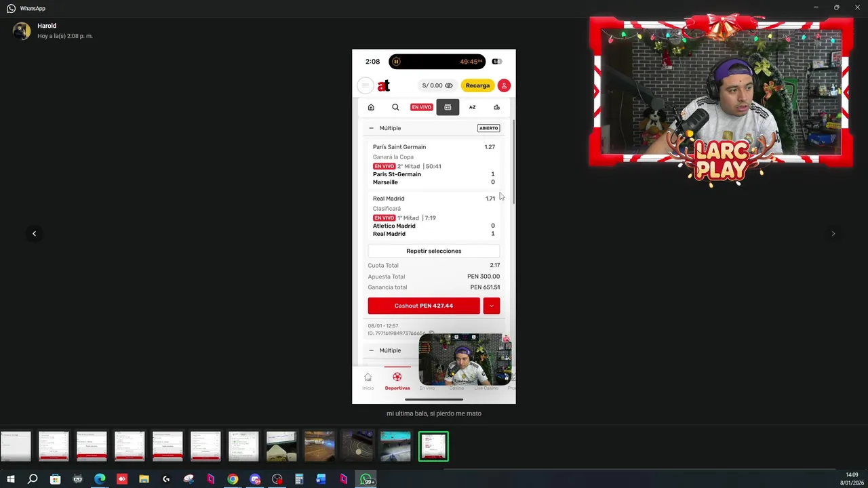Viewport: 868px width, 488px height.
Task: Click the Ganancia total value PEN 651.51
Action: click(485, 287)
